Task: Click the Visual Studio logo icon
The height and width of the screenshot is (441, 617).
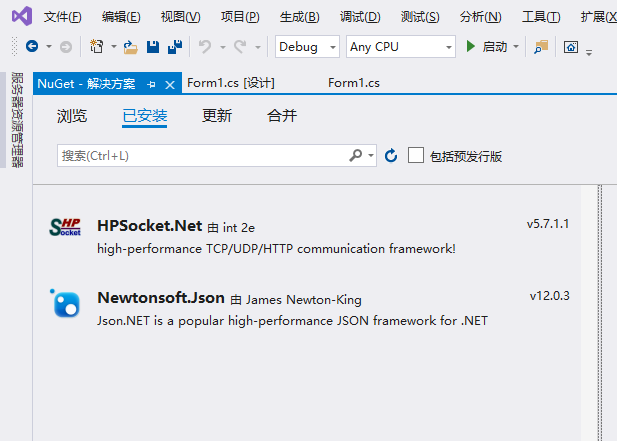Action: coord(22,16)
